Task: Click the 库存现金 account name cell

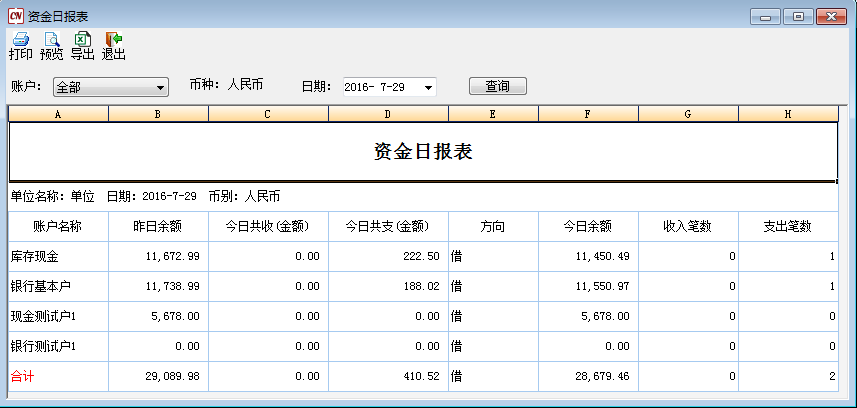Action: point(58,257)
